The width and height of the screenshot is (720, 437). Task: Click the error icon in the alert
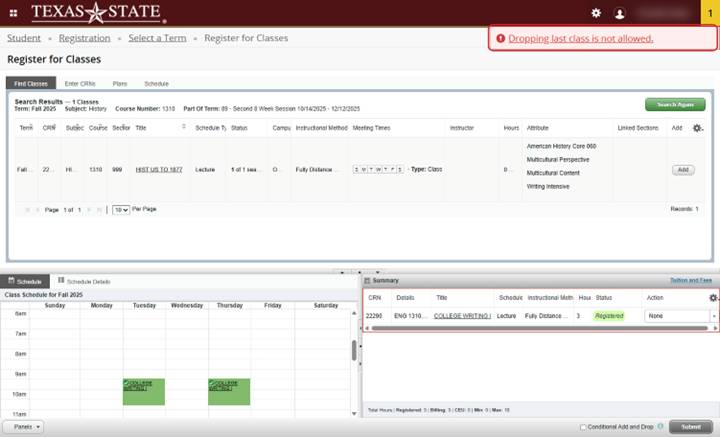(x=501, y=38)
